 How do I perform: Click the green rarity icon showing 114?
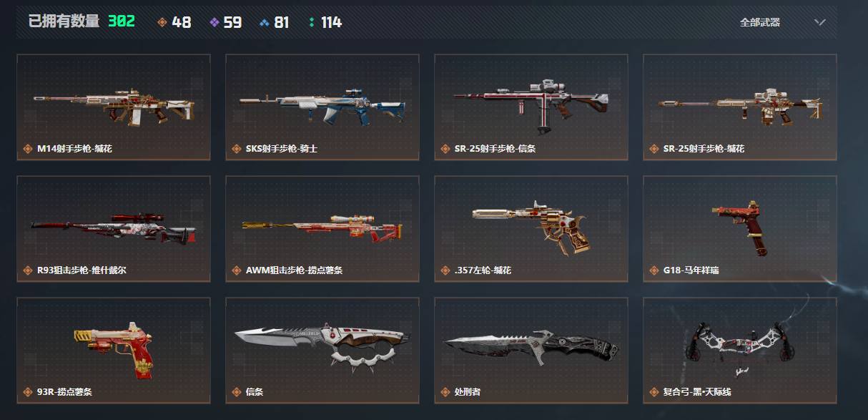(312, 22)
